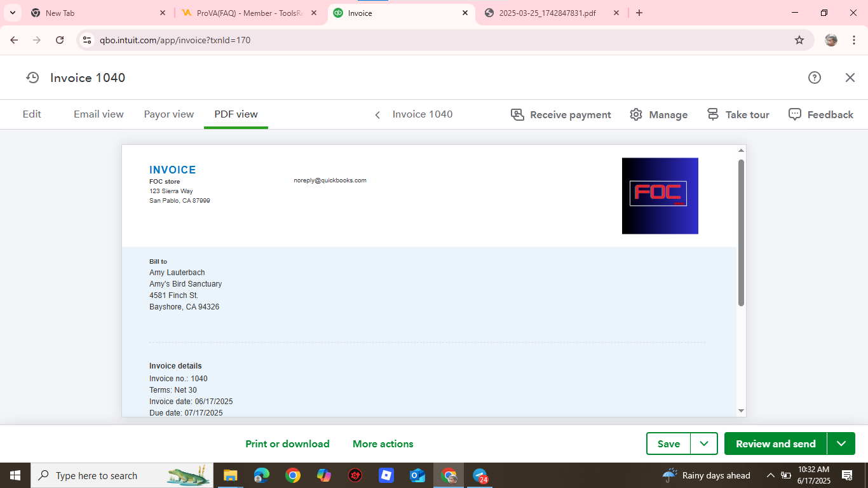Open the Rainy days ahead weather widget
The image size is (868, 488).
(707, 475)
